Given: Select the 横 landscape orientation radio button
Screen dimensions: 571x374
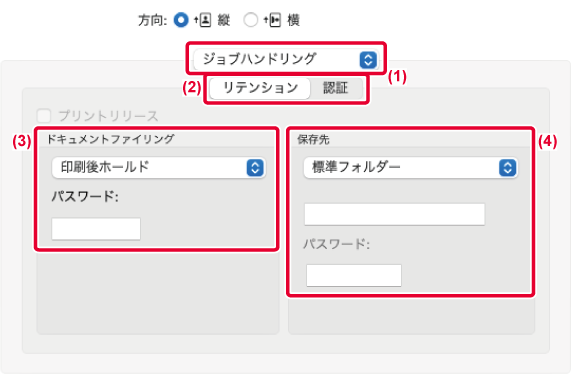Looking at the screenshot, I should [251, 20].
